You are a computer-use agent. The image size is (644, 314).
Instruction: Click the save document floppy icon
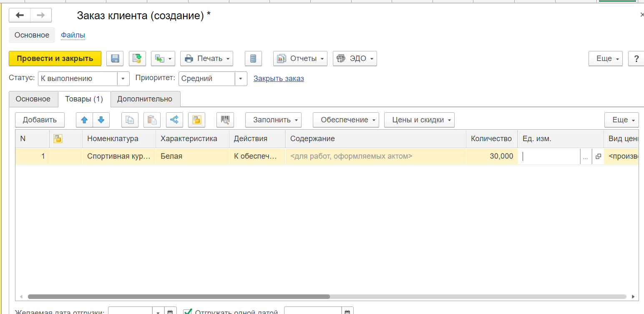pos(115,58)
